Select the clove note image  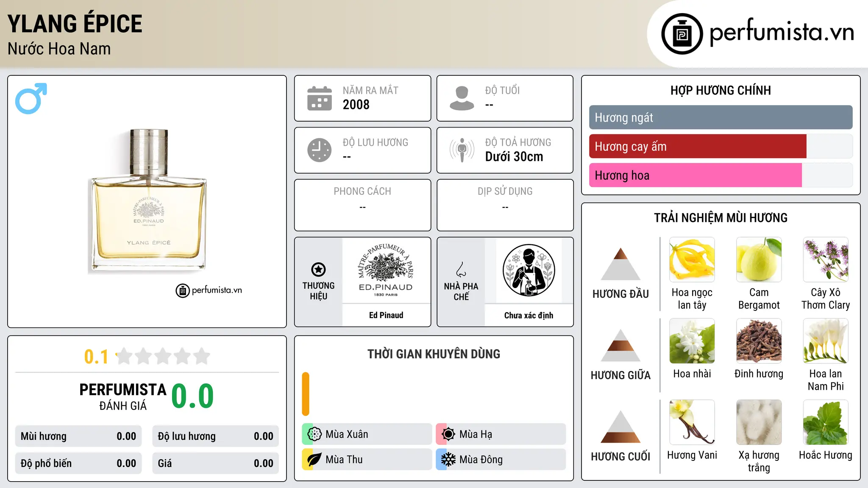pos(759,341)
